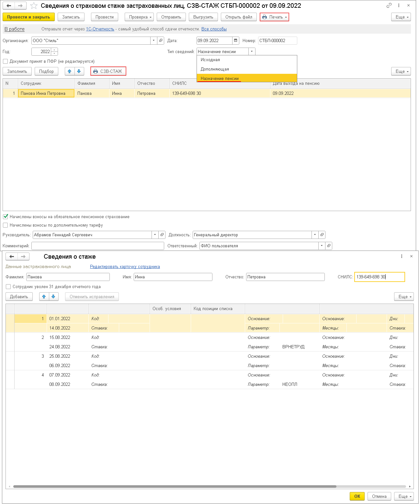
Task: Decrease year value with stepper down arrow
Action: coord(54,53)
